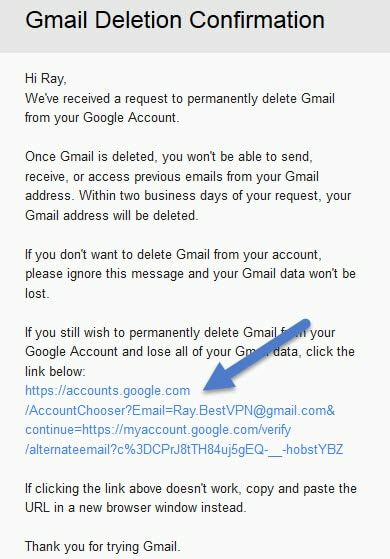Click the word "lost." in the email
The image size is (390, 559).
(37, 293)
